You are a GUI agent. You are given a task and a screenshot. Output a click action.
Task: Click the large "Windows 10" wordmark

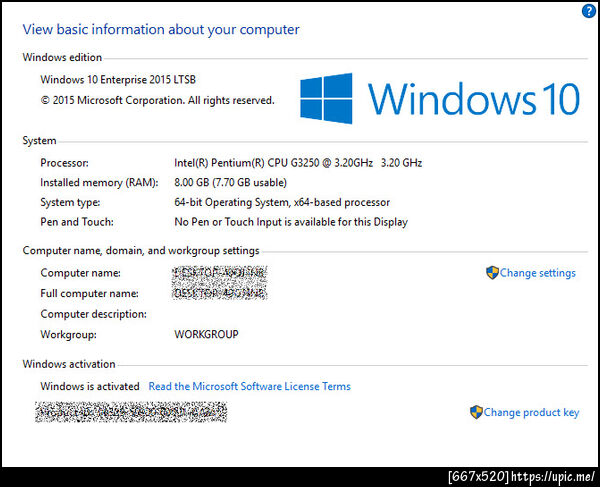click(x=474, y=99)
